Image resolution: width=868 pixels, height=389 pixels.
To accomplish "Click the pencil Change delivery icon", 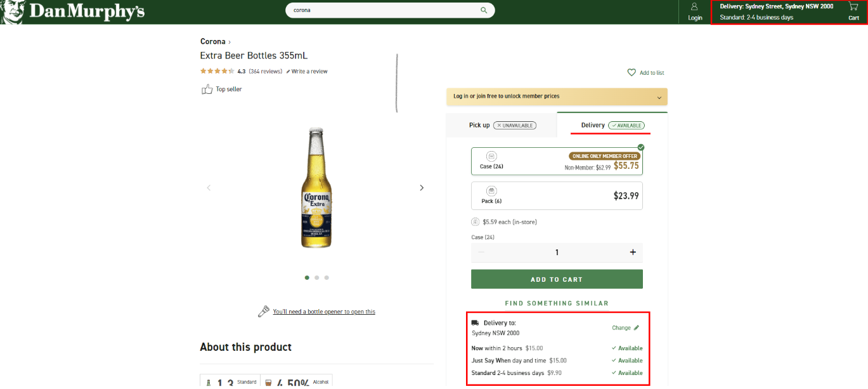I will [637, 328].
